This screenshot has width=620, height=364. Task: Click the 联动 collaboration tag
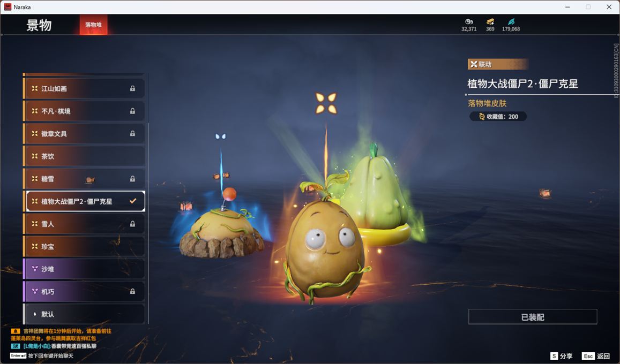pos(497,64)
